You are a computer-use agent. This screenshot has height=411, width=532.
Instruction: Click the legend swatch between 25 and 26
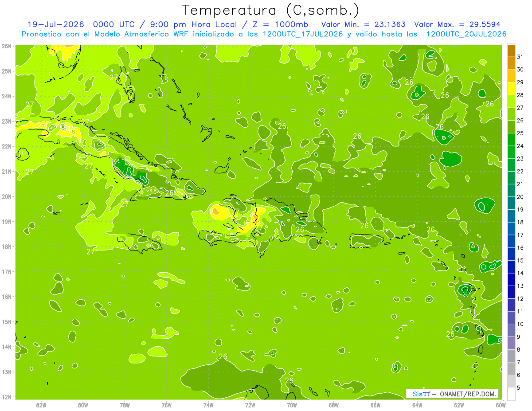pyautogui.click(x=511, y=127)
